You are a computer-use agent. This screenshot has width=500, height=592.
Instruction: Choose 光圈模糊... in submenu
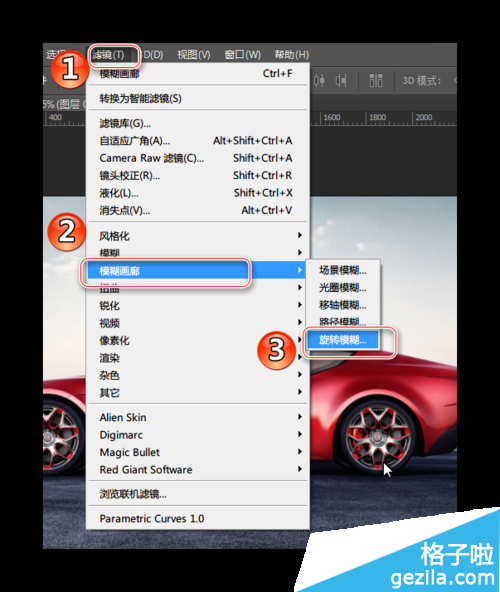point(343,288)
